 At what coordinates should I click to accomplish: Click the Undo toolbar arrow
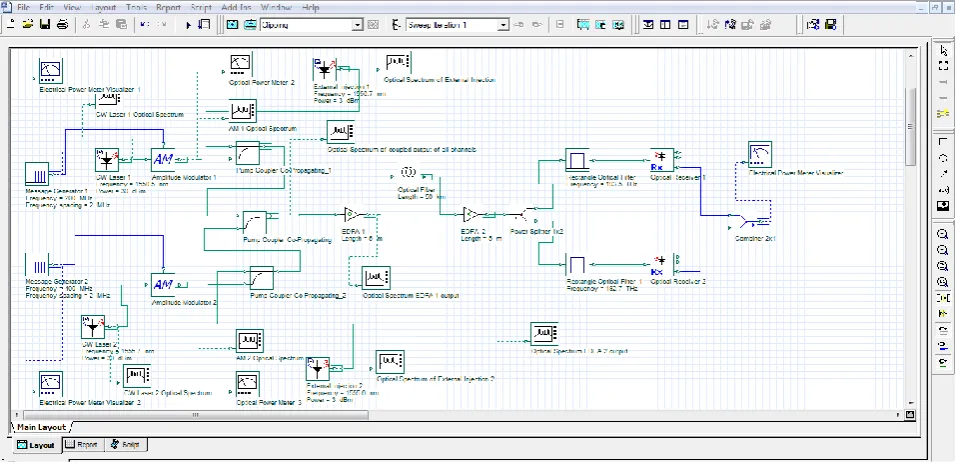(144, 24)
